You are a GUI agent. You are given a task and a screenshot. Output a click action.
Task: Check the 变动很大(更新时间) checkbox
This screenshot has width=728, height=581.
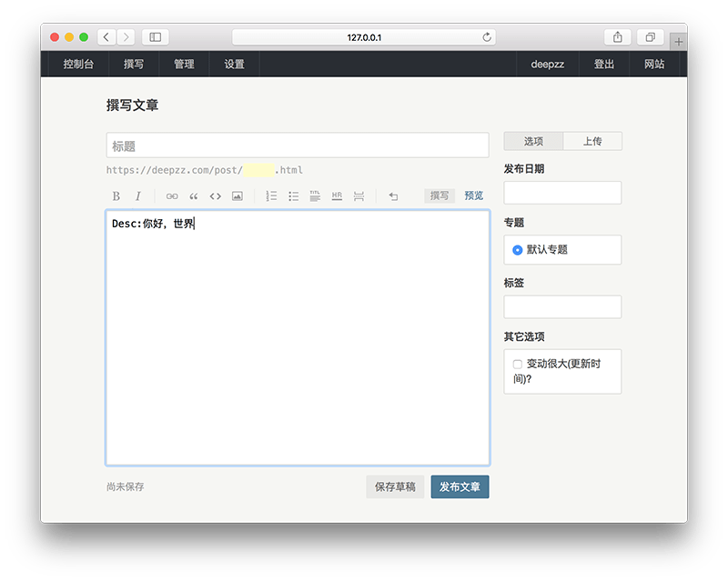pos(517,364)
